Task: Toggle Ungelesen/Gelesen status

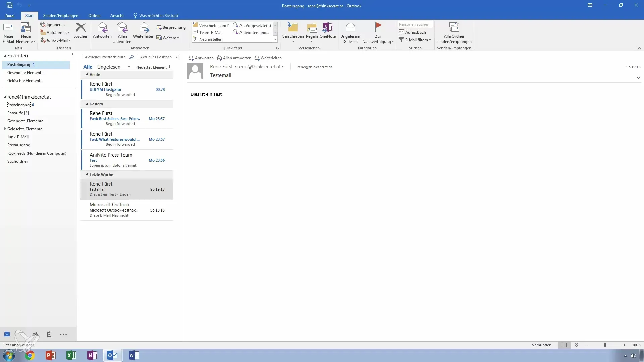Action: pyautogui.click(x=351, y=33)
